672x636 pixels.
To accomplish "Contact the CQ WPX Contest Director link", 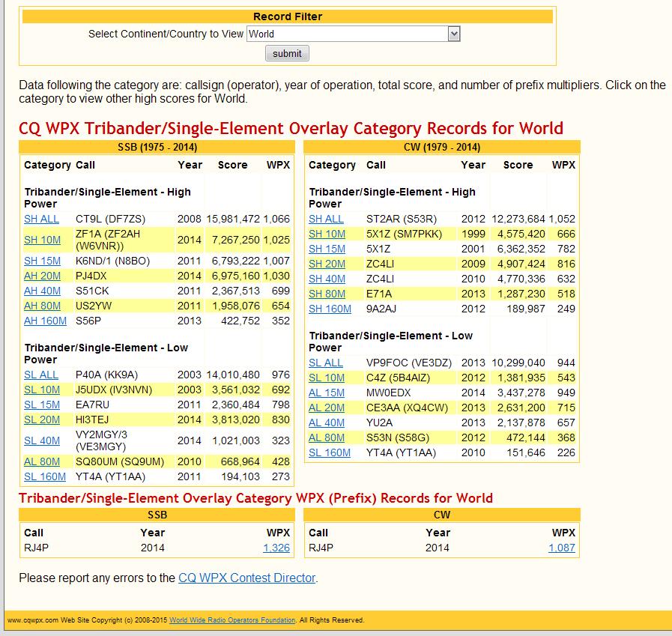I will (x=247, y=578).
